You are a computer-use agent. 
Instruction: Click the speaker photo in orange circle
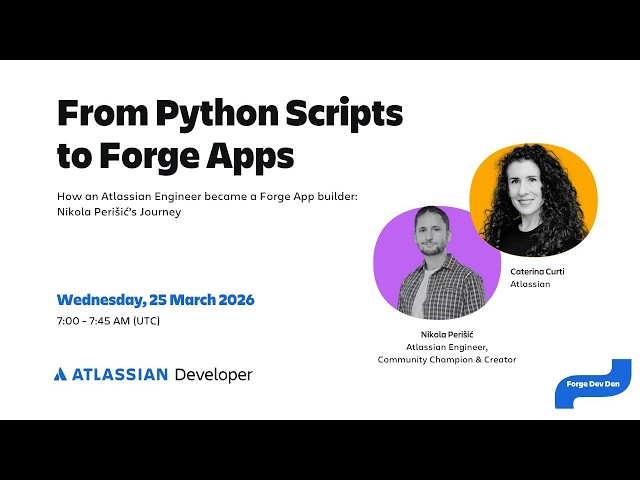tap(533, 200)
